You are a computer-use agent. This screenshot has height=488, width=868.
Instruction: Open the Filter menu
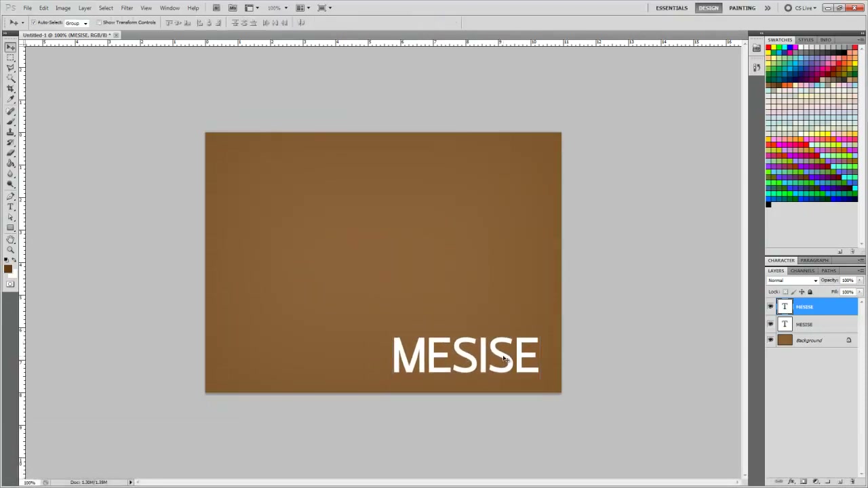(127, 8)
